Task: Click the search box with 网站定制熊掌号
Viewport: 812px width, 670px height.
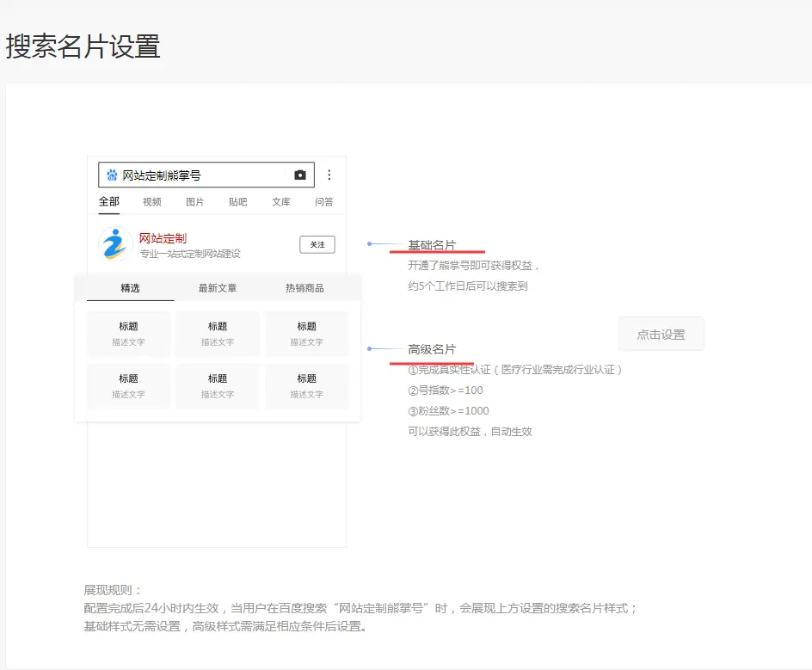Action: click(198, 175)
